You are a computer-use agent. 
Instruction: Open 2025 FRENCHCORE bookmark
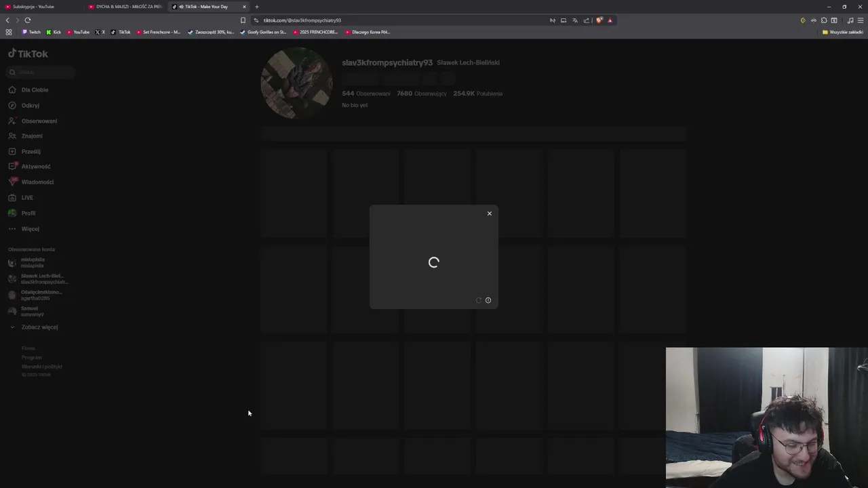pyautogui.click(x=315, y=32)
